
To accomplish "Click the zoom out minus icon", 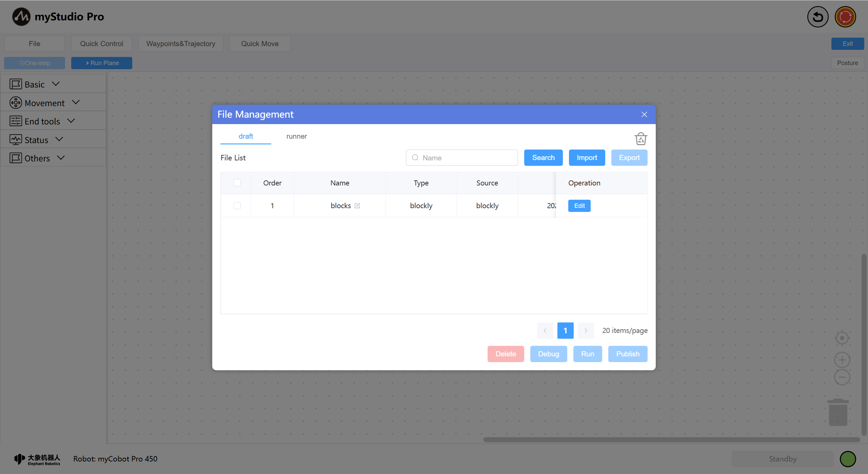I will tap(842, 377).
